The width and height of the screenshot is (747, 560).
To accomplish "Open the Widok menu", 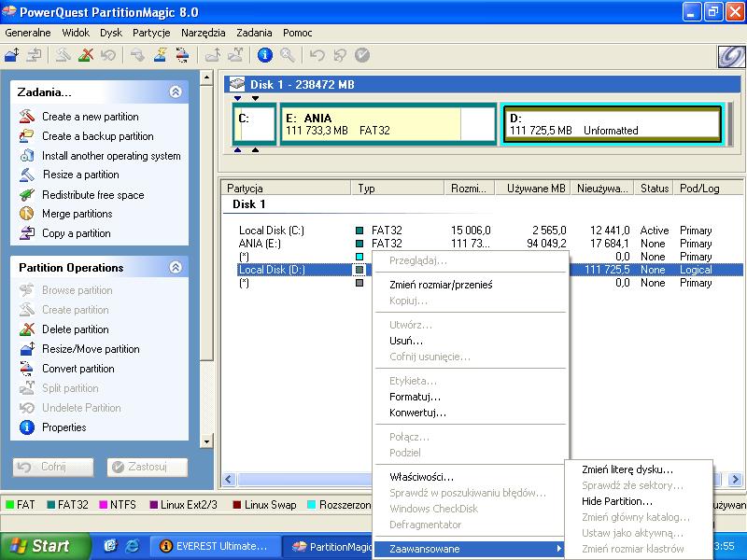I will coord(76,33).
